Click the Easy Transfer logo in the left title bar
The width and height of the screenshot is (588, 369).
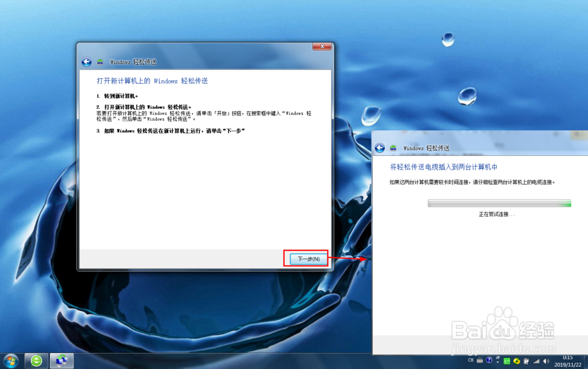[101, 62]
